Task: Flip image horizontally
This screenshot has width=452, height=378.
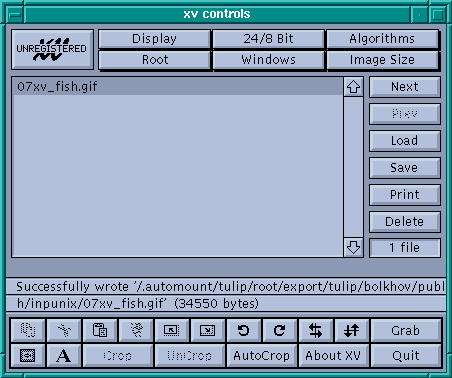Action: pyautogui.click(x=316, y=330)
